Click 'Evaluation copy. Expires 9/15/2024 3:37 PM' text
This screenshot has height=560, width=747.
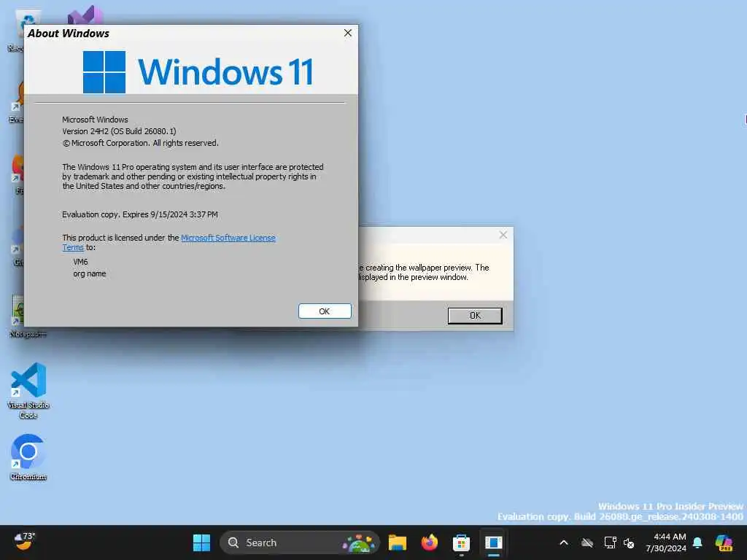pos(140,214)
